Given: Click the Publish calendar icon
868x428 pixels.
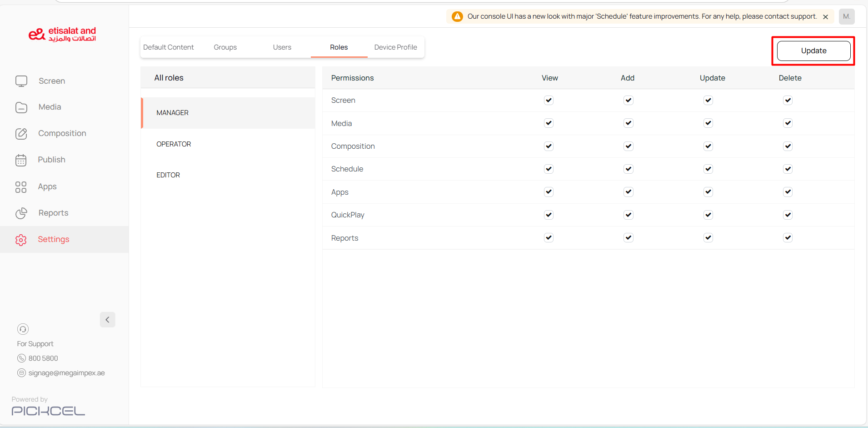Looking at the screenshot, I should [x=21, y=160].
